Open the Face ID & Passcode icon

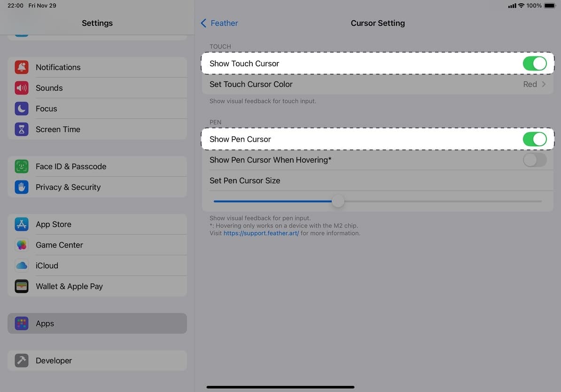tap(22, 166)
